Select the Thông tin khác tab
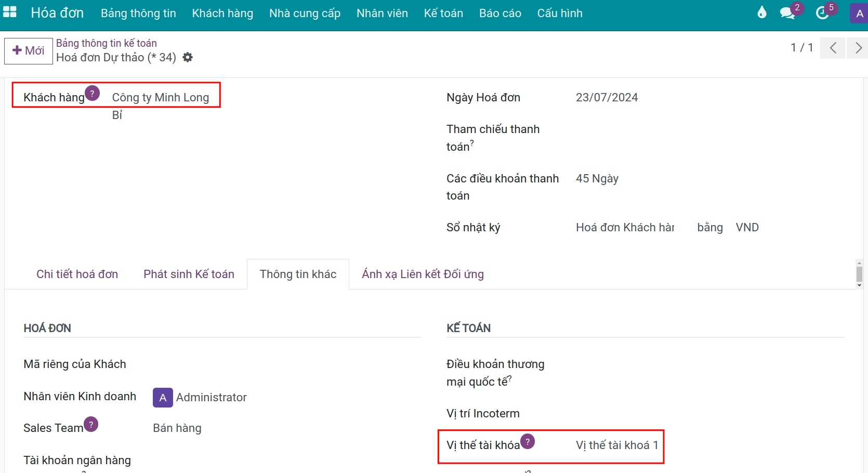868x473 pixels. 298,274
